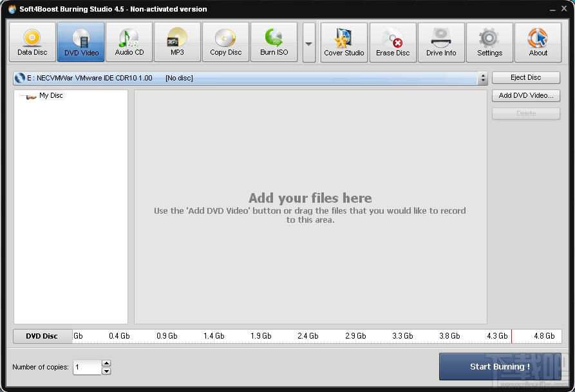The width and height of the screenshot is (575, 392).
Task: Launch the Burn ISO function
Action: pos(274,42)
